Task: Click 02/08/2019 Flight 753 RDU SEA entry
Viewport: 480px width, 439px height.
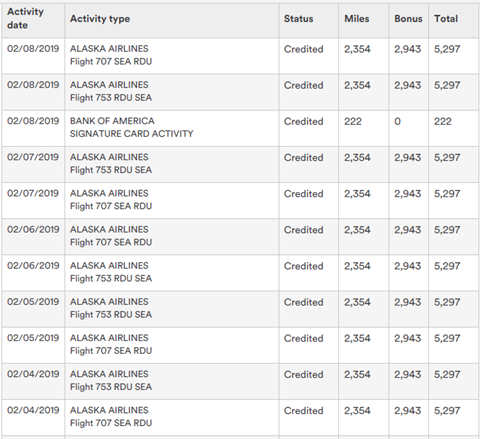Action: point(240,92)
